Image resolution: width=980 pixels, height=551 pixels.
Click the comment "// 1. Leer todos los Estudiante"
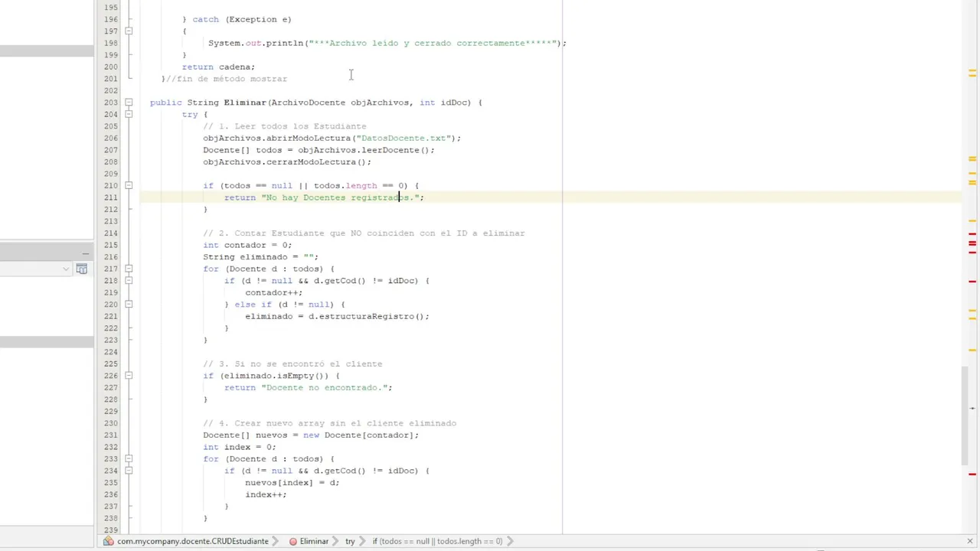click(285, 126)
